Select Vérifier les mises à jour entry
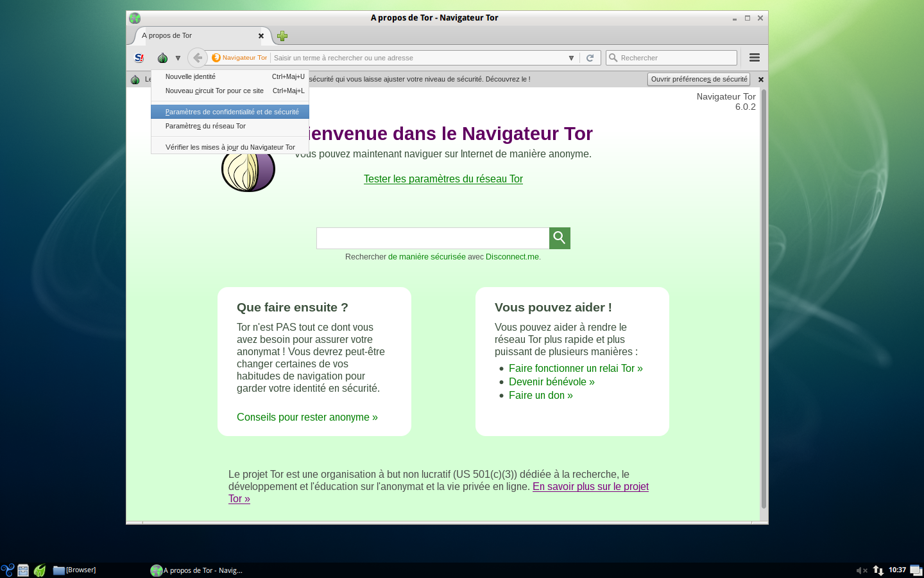The image size is (924, 578). click(230, 147)
